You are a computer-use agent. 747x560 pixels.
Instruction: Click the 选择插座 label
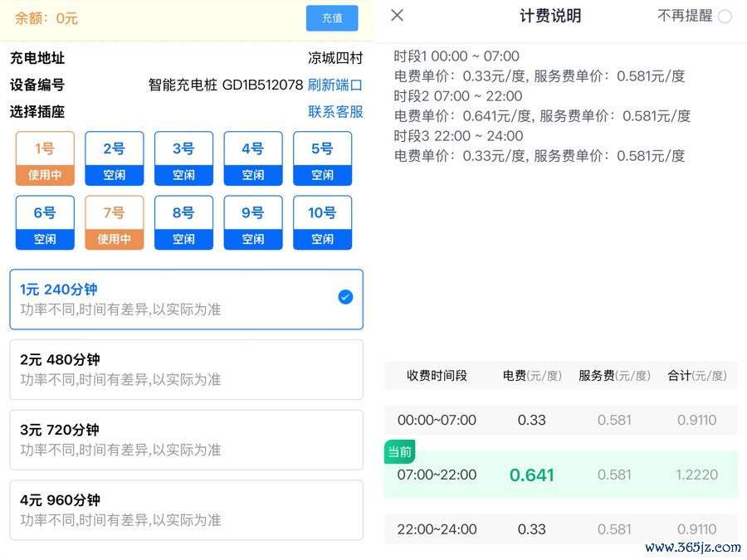pyautogui.click(x=37, y=112)
